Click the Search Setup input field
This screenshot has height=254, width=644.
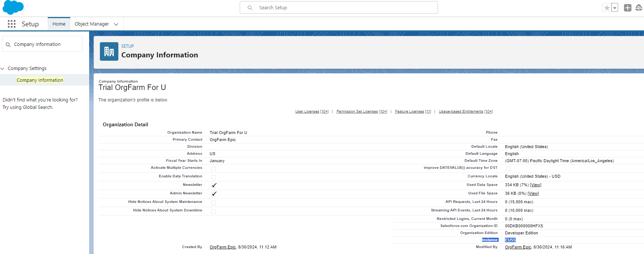(339, 7)
